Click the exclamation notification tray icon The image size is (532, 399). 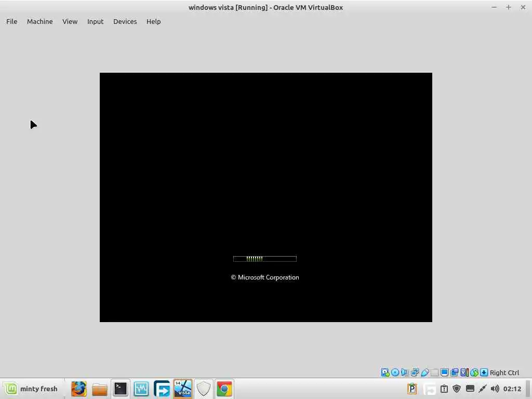point(444,389)
